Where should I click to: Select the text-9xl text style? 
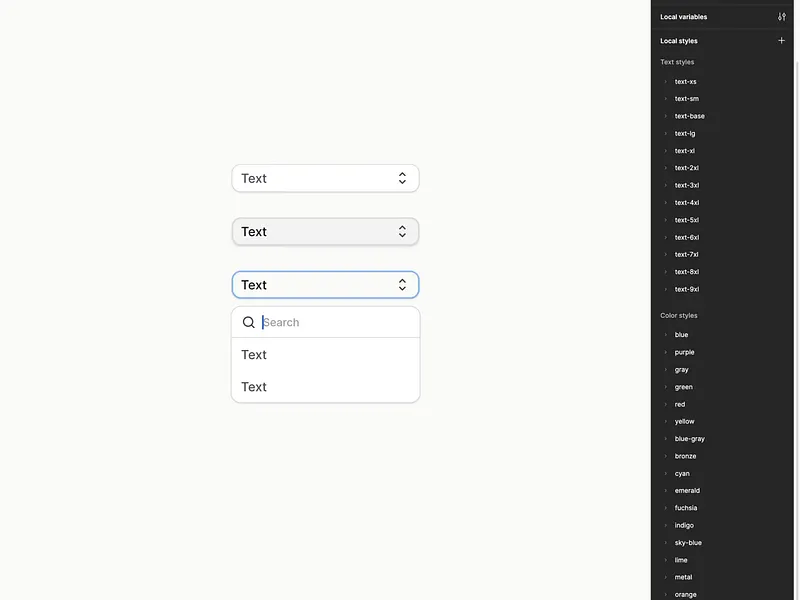pos(687,289)
